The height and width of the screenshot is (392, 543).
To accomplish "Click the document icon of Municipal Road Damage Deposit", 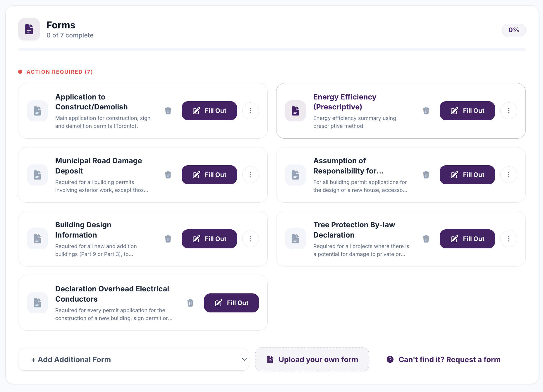I will 37,175.
